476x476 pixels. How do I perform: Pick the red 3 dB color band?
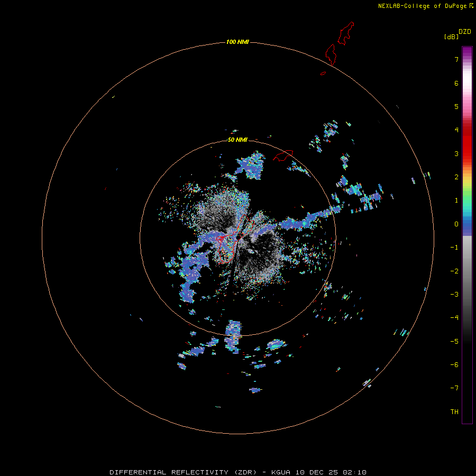click(467, 153)
